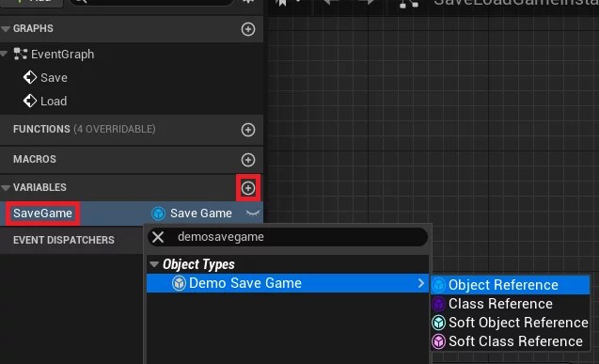Select the Save event
This screenshot has width=599, height=364.
pyautogui.click(x=54, y=78)
